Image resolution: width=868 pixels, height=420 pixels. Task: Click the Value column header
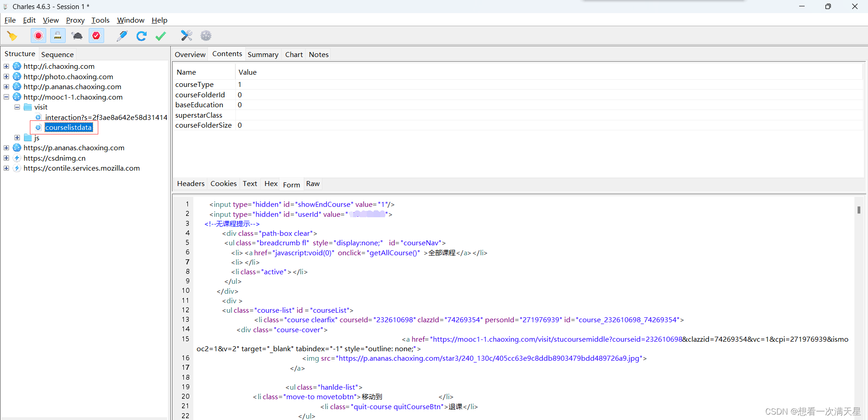pyautogui.click(x=549, y=72)
